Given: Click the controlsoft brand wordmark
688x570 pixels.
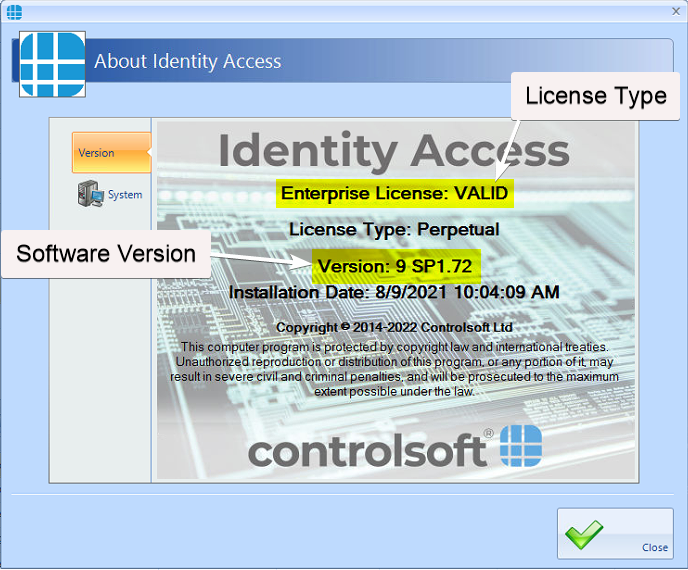Looking at the screenshot, I should click(x=368, y=451).
